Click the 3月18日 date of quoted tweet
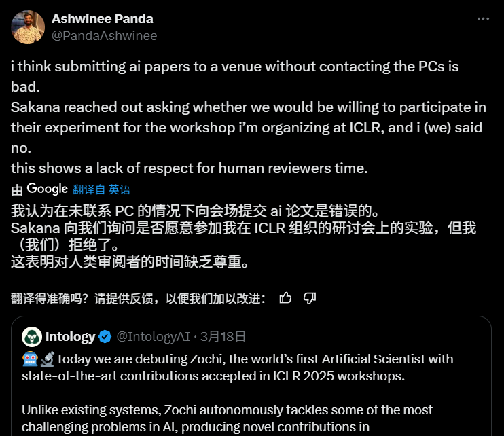The image size is (504, 436). click(224, 336)
